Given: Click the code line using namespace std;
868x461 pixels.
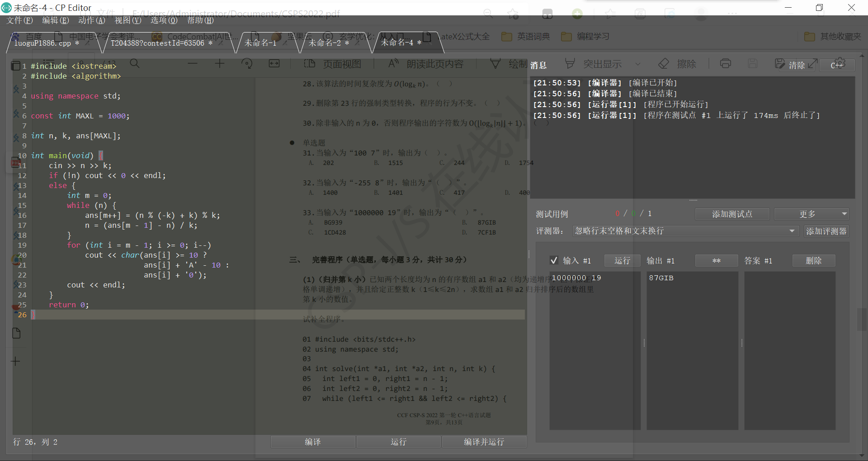Looking at the screenshot, I should coord(76,96).
